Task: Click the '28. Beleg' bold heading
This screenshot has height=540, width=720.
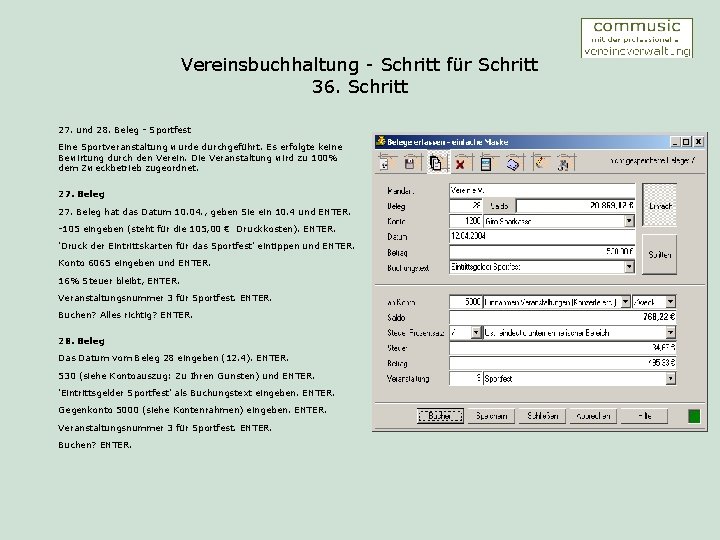Action: (81, 341)
